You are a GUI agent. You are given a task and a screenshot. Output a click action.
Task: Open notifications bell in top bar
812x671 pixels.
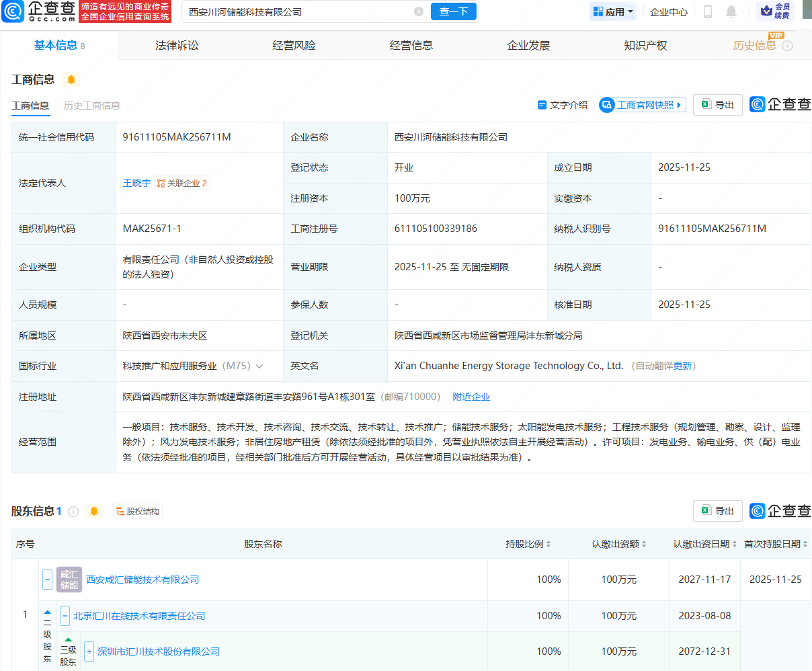[x=731, y=11]
